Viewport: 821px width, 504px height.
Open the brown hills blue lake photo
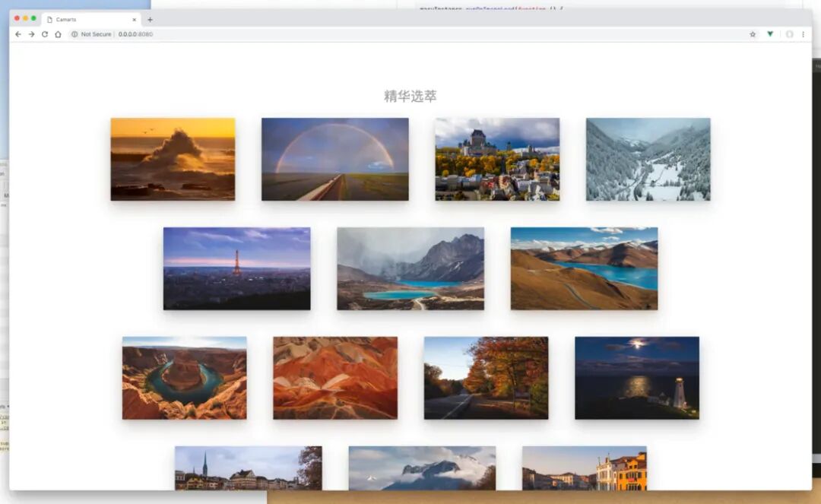585,268
